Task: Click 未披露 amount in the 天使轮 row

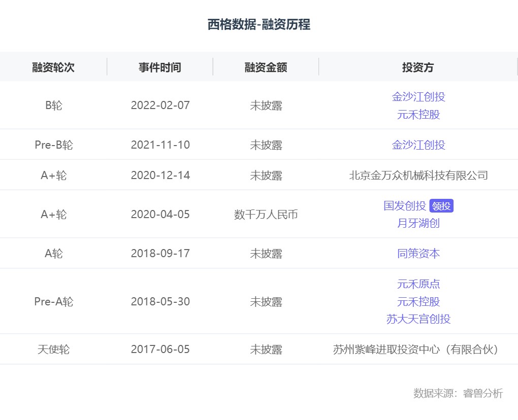Action: pyautogui.click(x=266, y=349)
